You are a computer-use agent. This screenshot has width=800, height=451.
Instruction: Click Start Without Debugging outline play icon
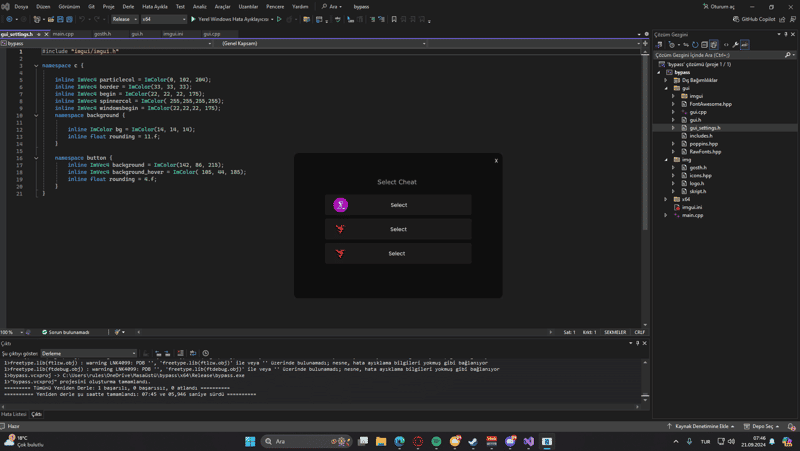279,19
